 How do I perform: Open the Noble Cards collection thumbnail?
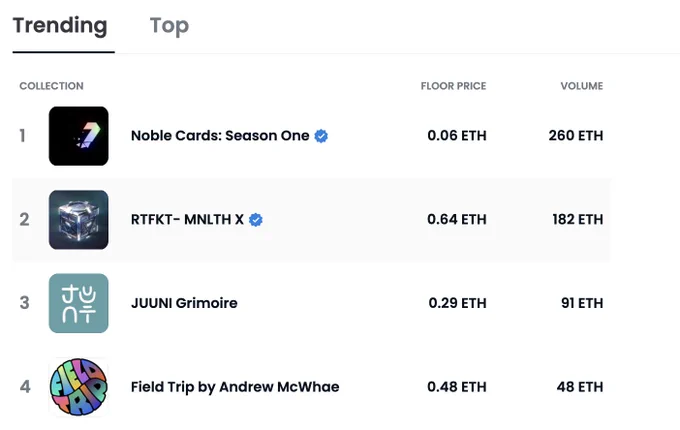[78, 136]
